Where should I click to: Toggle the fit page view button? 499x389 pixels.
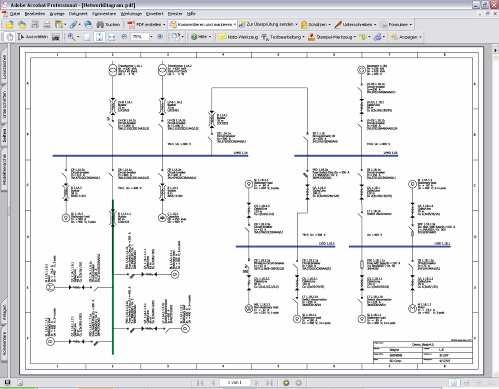99,37
